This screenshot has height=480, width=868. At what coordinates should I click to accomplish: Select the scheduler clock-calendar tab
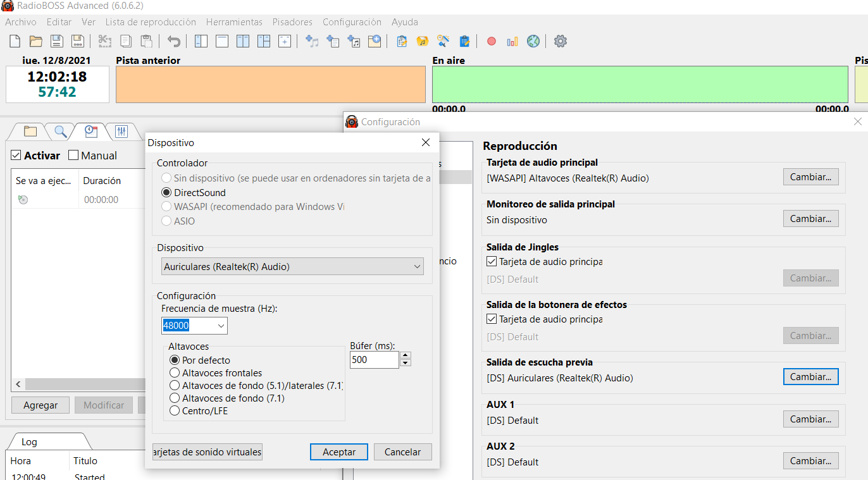[x=91, y=132]
